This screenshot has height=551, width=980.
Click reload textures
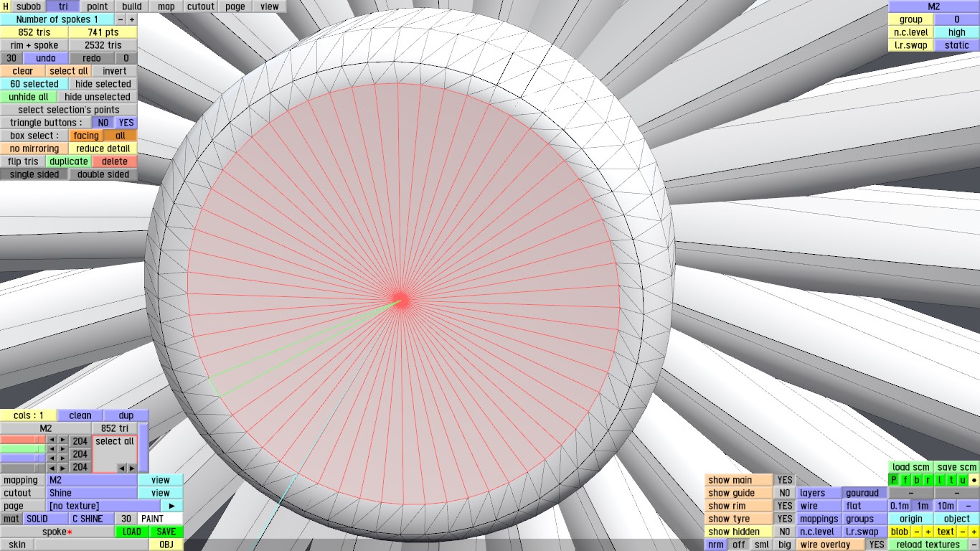(x=928, y=545)
